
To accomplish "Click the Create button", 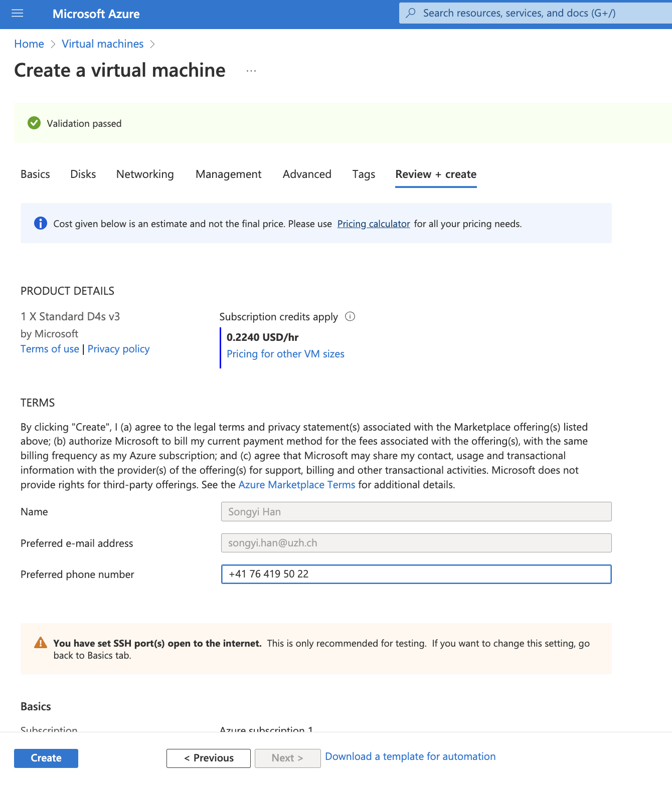I will (x=46, y=758).
